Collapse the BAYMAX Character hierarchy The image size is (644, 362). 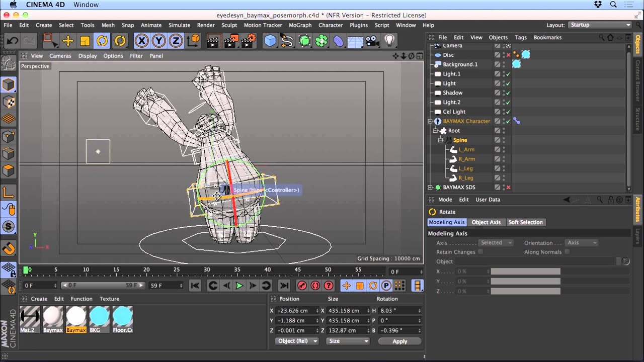[431, 121]
